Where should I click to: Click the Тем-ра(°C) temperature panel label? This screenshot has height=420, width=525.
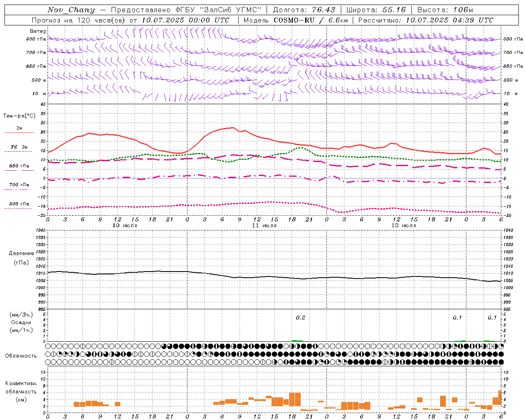(x=19, y=116)
